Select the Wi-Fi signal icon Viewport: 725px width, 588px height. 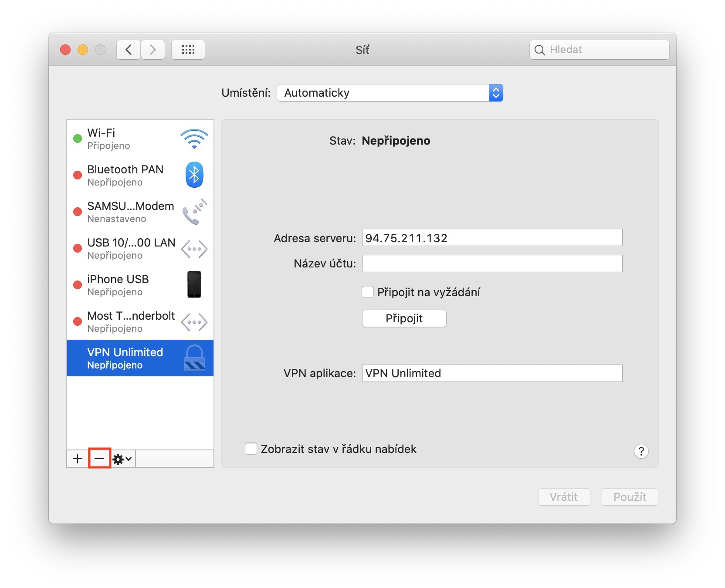click(194, 139)
